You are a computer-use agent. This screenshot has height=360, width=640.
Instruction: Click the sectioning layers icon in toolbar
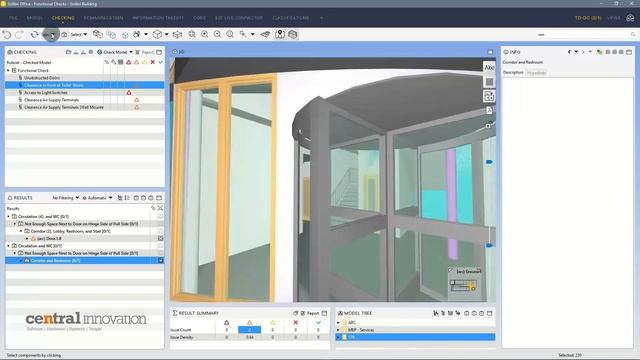point(293,35)
